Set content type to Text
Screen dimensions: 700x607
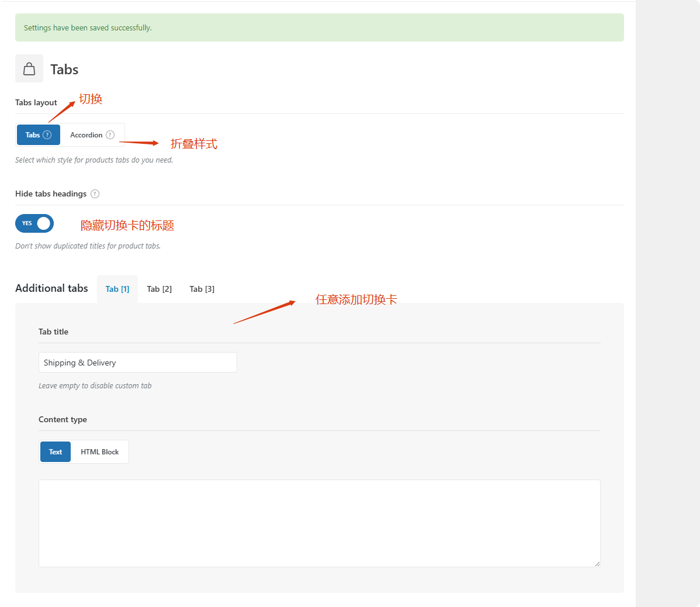[56, 452]
